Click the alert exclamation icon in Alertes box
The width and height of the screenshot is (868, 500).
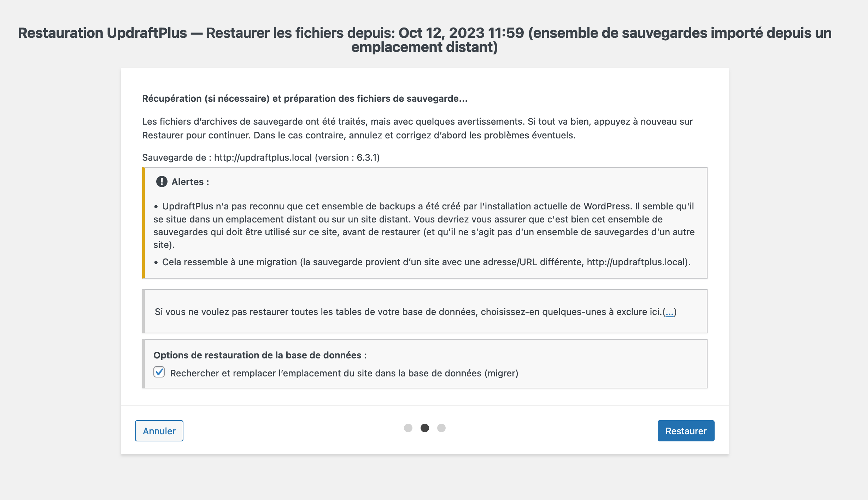[x=162, y=182]
